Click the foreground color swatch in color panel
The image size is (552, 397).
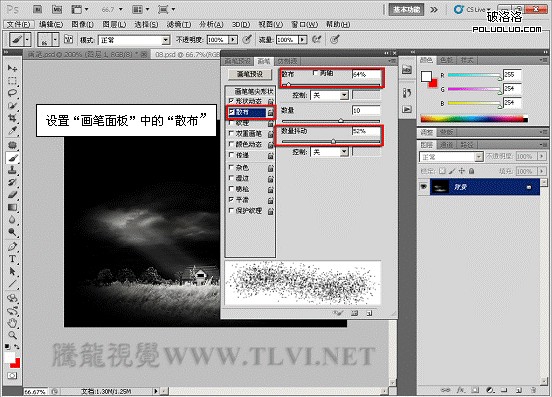click(x=426, y=76)
